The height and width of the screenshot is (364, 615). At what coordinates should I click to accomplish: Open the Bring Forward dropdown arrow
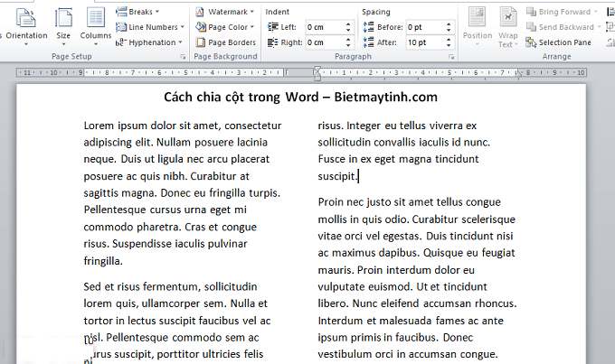pos(596,12)
